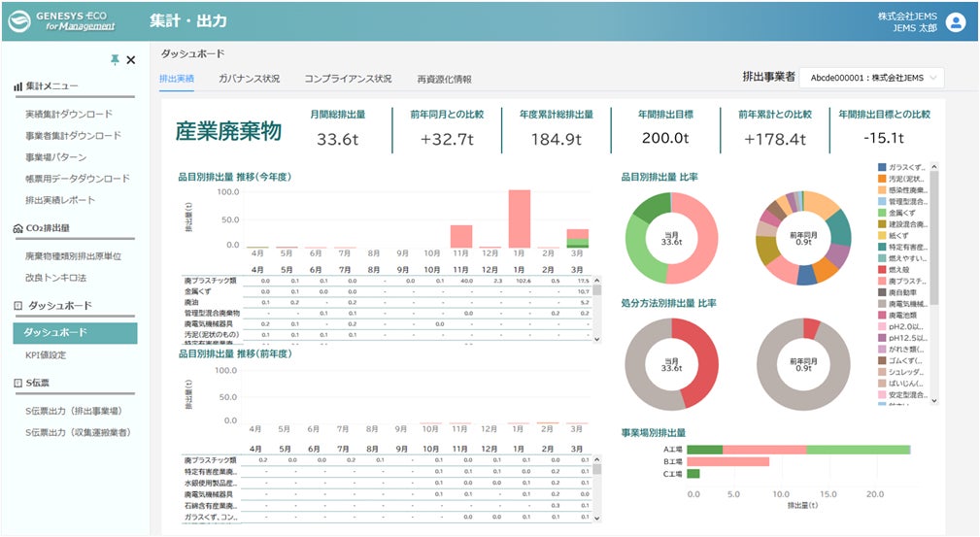The image size is (980, 537).
Task: Open 改良トンキロ法 in sidebar
Action: point(55,277)
